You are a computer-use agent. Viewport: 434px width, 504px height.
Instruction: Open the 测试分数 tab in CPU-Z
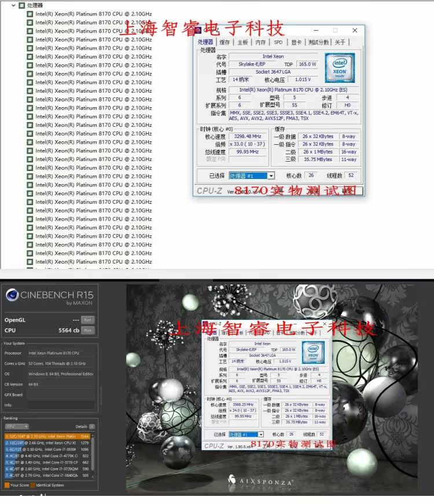[x=318, y=42]
